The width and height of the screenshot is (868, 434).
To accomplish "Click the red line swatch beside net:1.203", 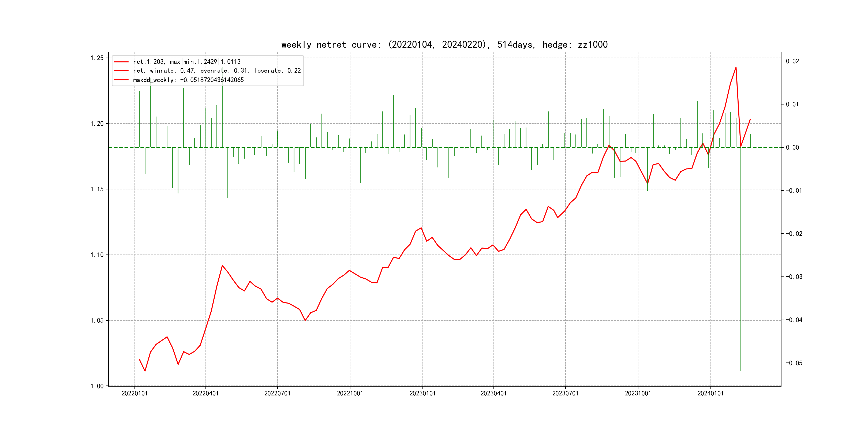I will (x=121, y=62).
